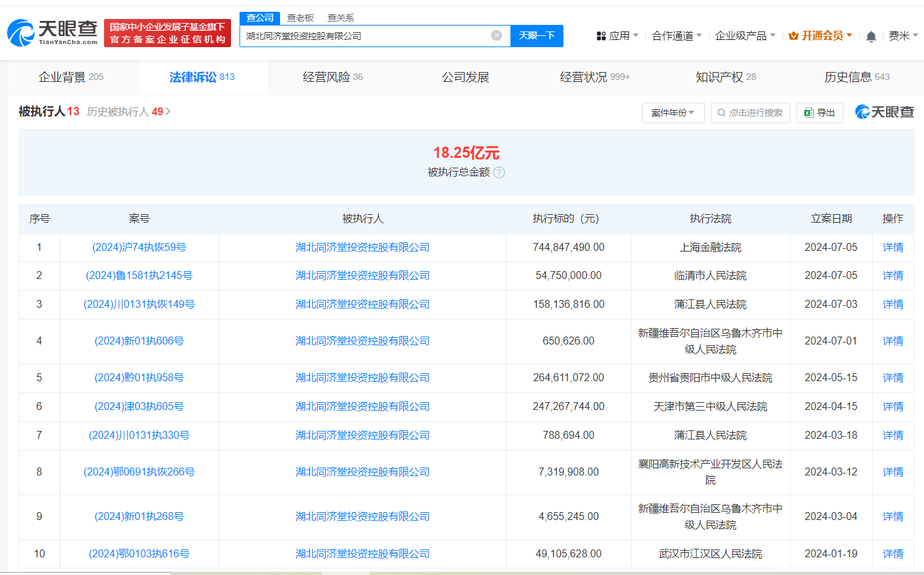This screenshot has height=575, width=924.
Task: Open 历史被执行人 49 history link
Action: coord(128,112)
